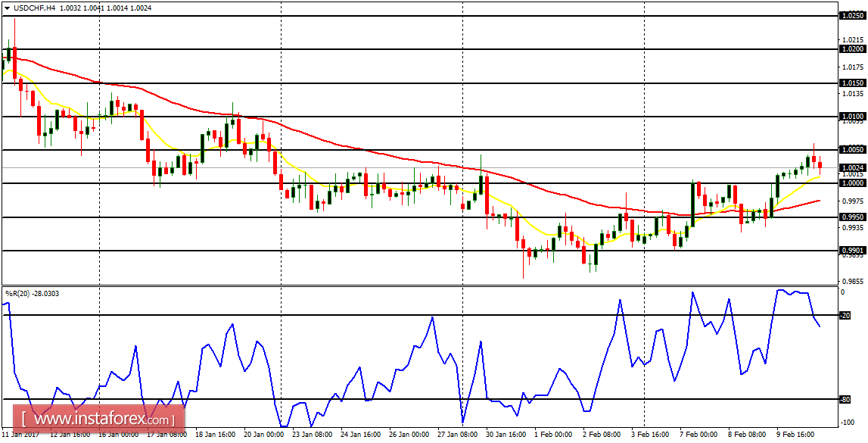
Task: Click the 0.9855 price axis value
Action: (852, 281)
